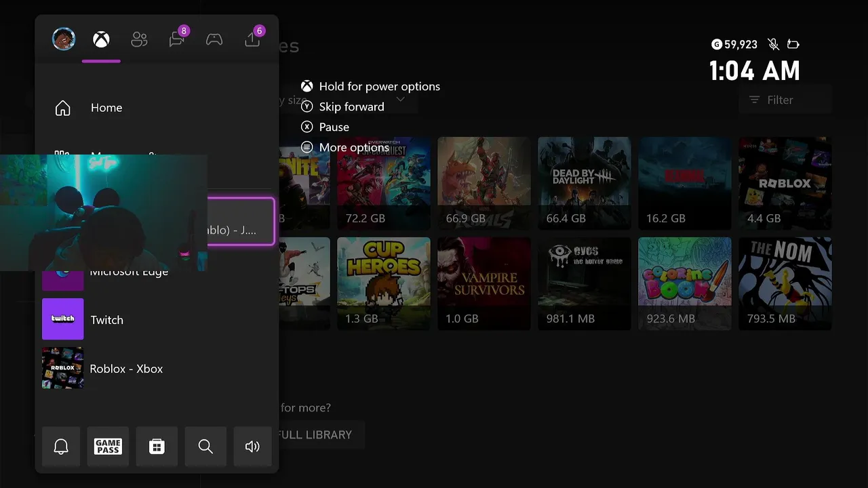Image resolution: width=868 pixels, height=488 pixels.
Task: Open the sort by size dropdown chevron
Action: coord(400,100)
